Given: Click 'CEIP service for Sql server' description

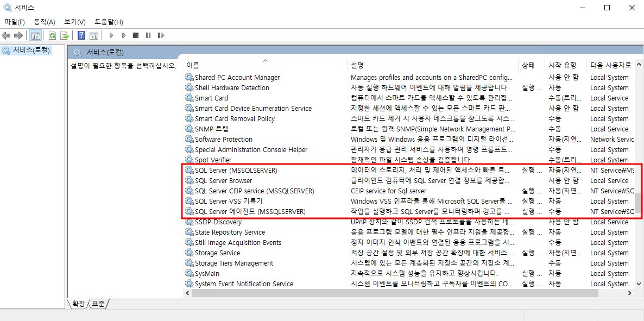Looking at the screenshot, I should point(389,191).
